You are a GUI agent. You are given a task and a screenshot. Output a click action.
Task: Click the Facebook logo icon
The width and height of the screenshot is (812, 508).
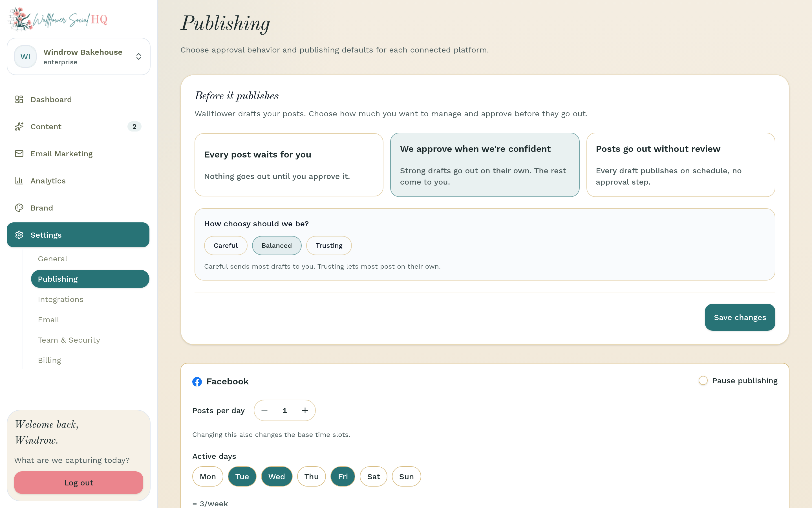pos(197,382)
